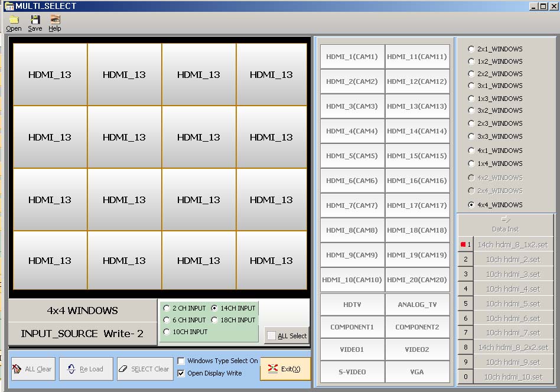
Task: Uncheck Open Display Write checkbox
Action: pyautogui.click(x=181, y=374)
